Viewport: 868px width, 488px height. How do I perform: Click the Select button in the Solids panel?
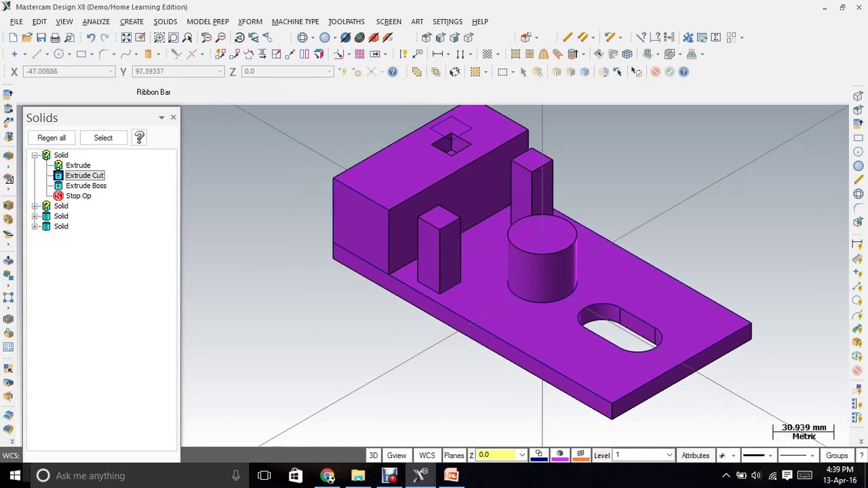tap(103, 138)
